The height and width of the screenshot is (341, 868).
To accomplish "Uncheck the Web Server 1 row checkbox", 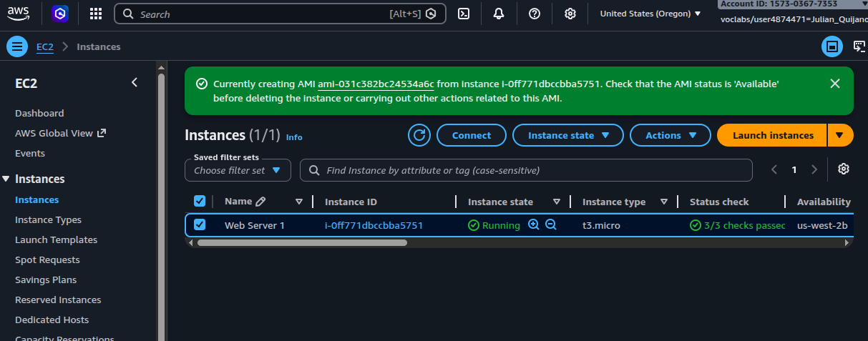I will 200,224.
